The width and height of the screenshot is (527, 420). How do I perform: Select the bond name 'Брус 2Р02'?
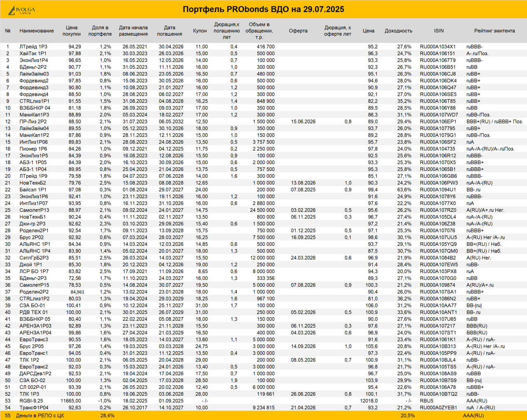coord(31,237)
